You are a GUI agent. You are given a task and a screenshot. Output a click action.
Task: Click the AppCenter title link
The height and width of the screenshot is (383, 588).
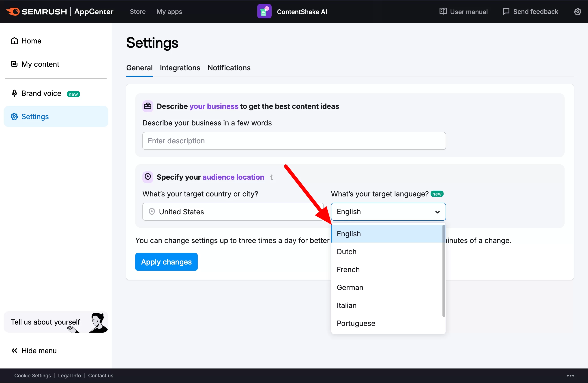[94, 12]
